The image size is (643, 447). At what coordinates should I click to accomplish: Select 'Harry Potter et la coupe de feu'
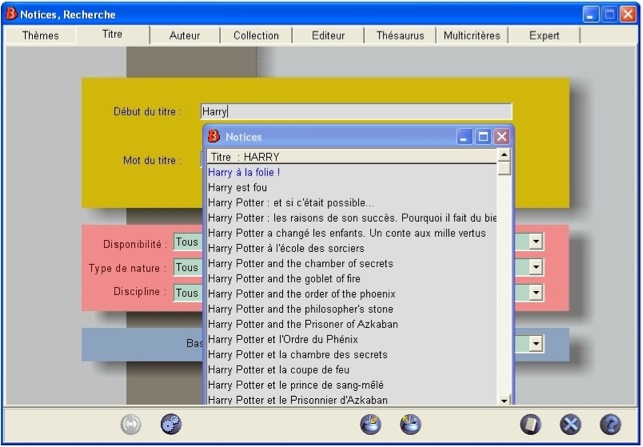352,369
